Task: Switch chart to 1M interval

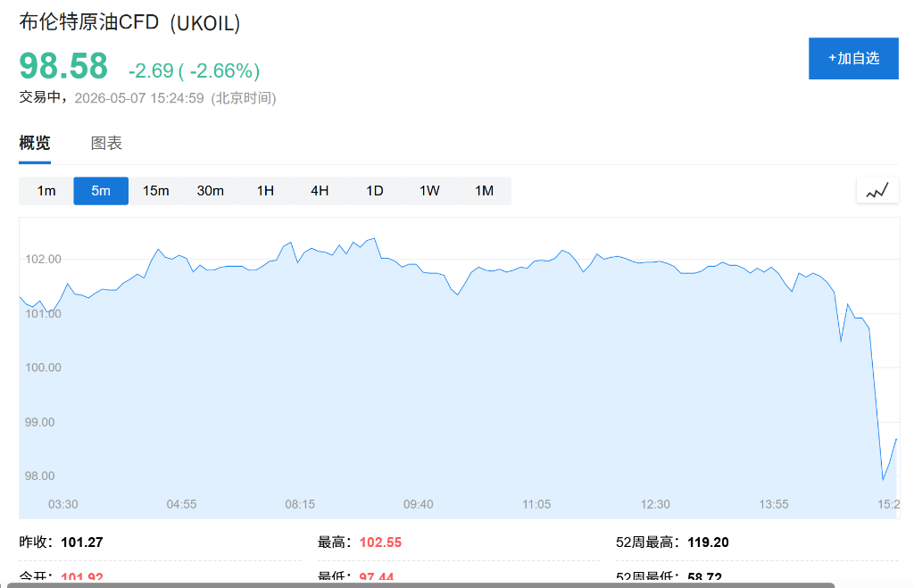Action: pyautogui.click(x=485, y=191)
